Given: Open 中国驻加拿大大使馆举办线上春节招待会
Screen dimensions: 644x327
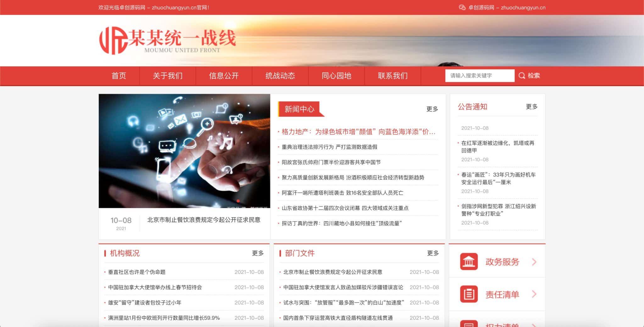Looking at the screenshot, I should coord(155,287).
